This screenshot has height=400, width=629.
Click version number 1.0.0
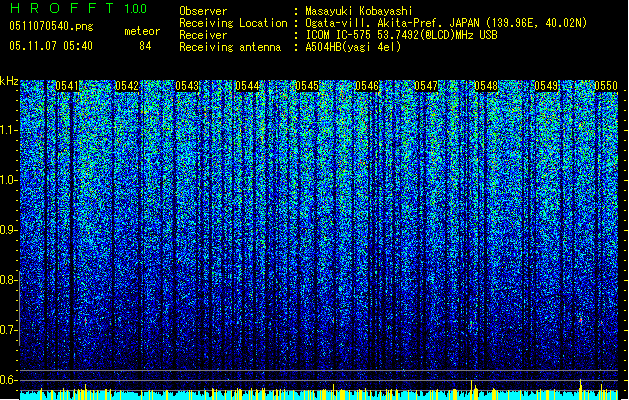(135, 9)
